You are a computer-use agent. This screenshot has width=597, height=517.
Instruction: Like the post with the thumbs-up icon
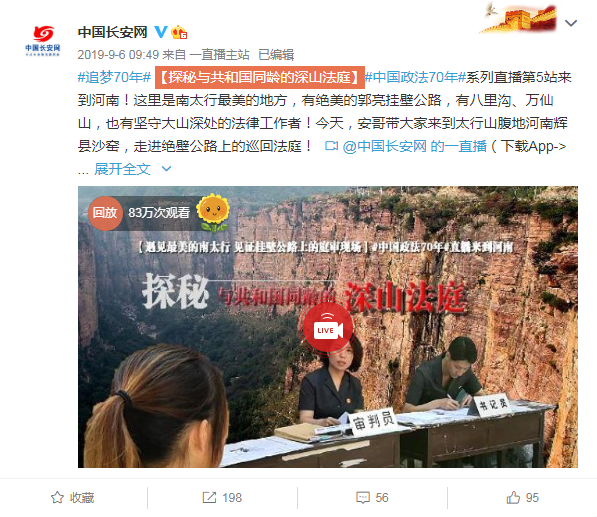[x=513, y=497]
